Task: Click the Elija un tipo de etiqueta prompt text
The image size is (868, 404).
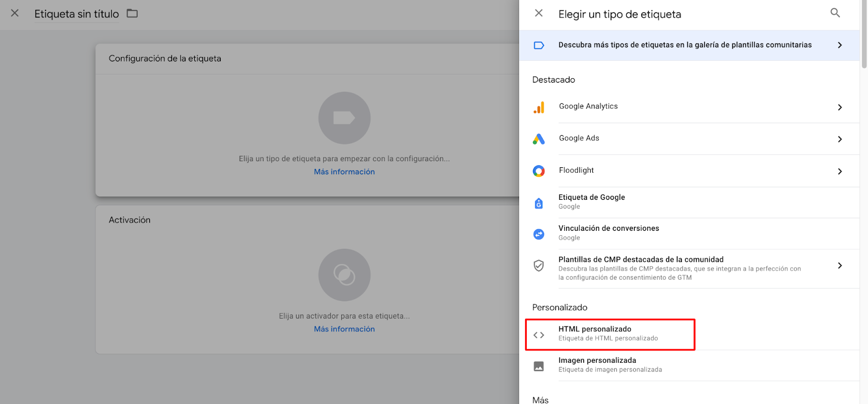Action: click(x=344, y=159)
